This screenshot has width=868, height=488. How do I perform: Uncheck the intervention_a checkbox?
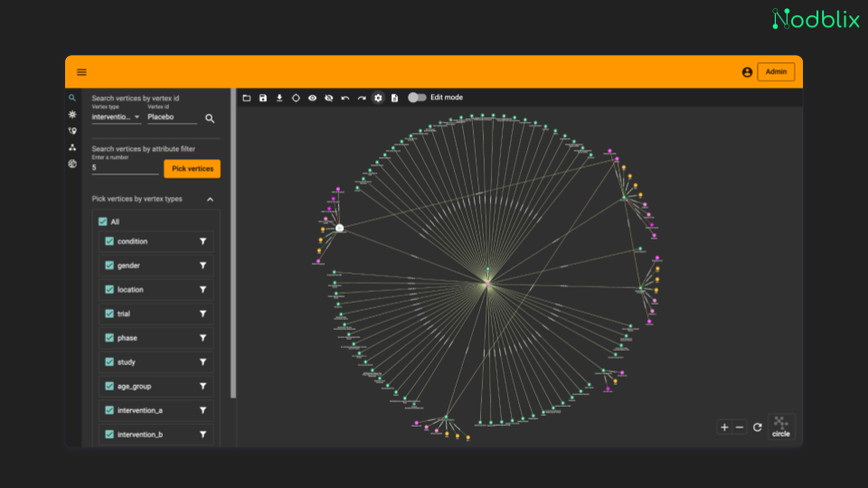click(x=109, y=410)
